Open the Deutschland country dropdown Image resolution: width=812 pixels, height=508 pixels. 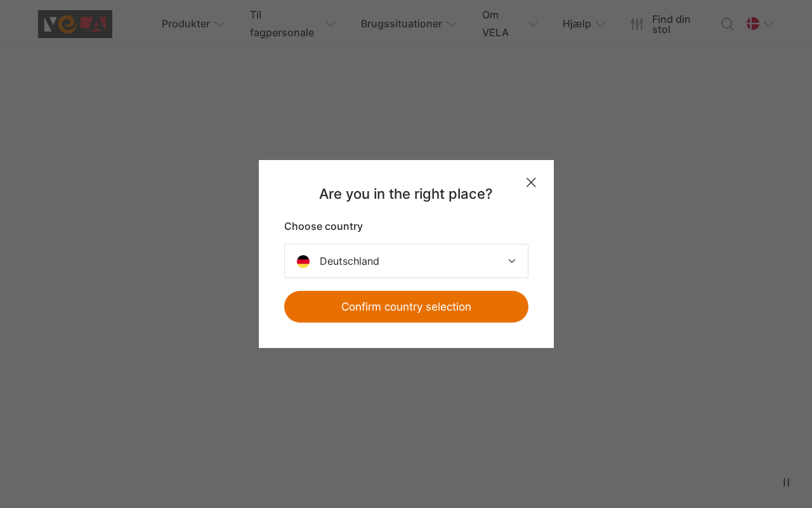[406, 261]
